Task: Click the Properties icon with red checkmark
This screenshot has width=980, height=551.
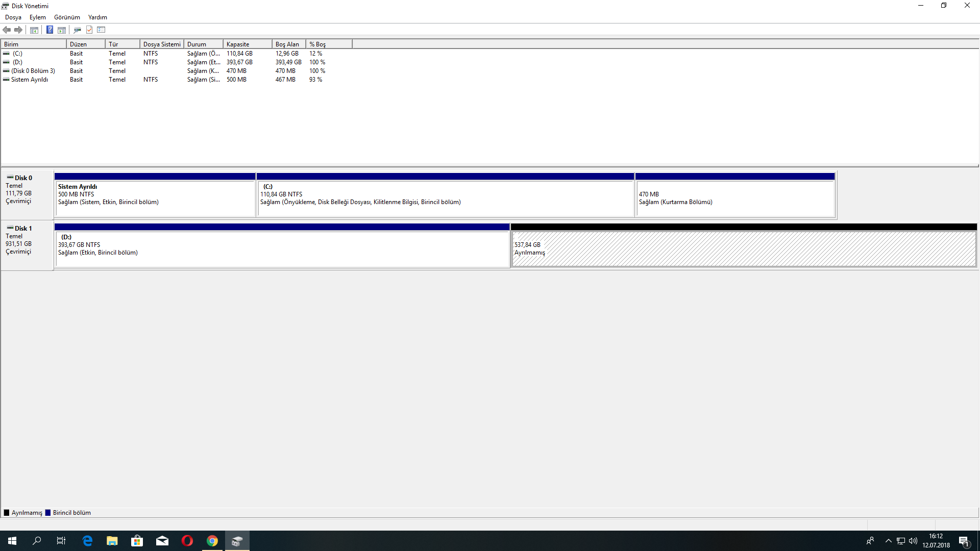Action: [89, 30]
